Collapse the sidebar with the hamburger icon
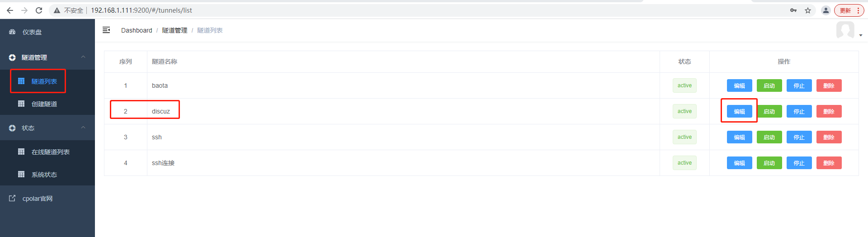Viewport: 868px width, 237px height. (106, 30)
